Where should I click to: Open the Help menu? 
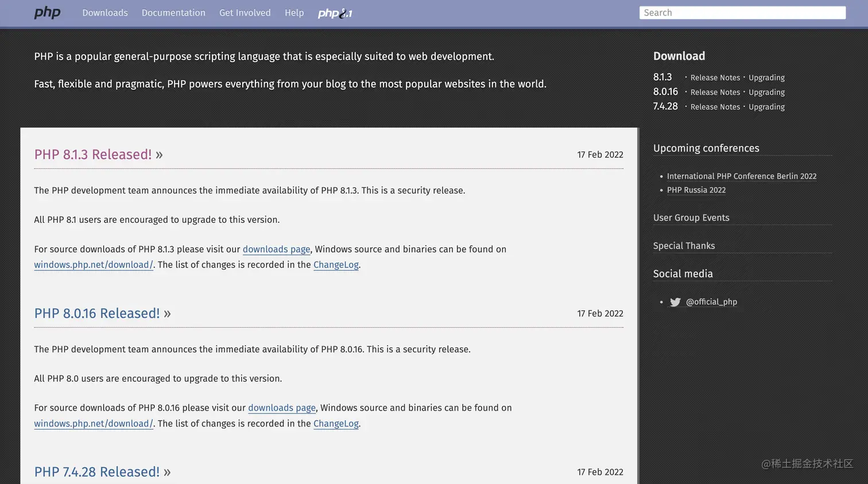coord(294,13)
